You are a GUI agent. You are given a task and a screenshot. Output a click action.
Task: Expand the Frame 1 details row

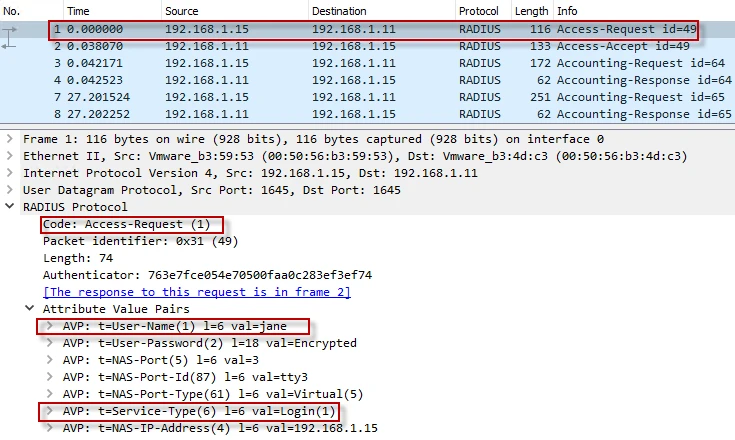pos(11,139)
